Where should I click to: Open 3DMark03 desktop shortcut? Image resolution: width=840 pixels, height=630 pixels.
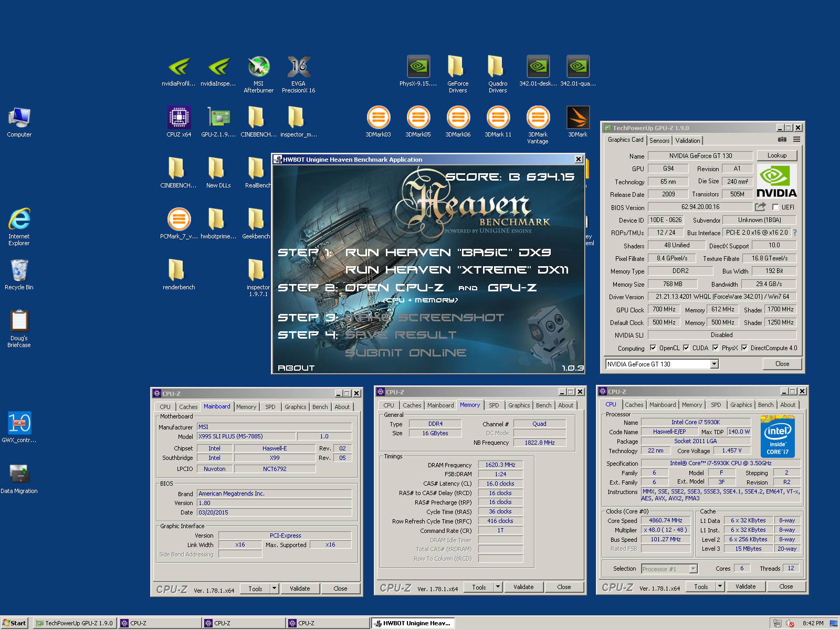click(378, 122)
